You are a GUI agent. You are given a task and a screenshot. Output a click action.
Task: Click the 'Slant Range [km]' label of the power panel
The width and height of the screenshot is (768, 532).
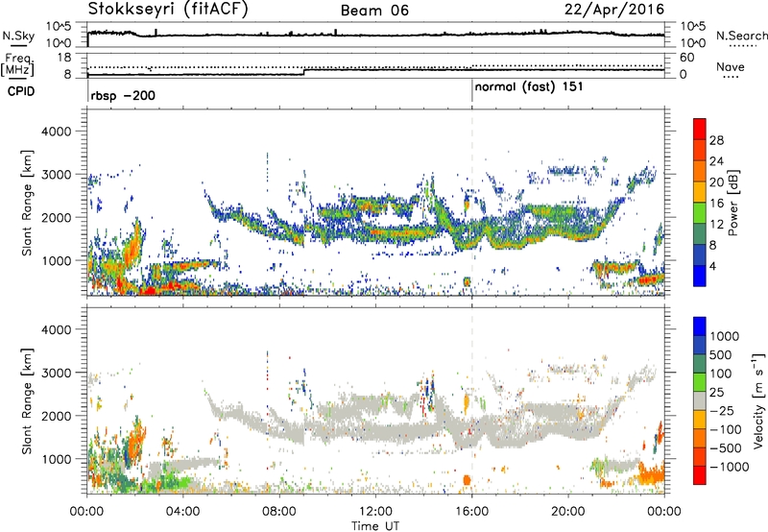(x=27, y=203)
